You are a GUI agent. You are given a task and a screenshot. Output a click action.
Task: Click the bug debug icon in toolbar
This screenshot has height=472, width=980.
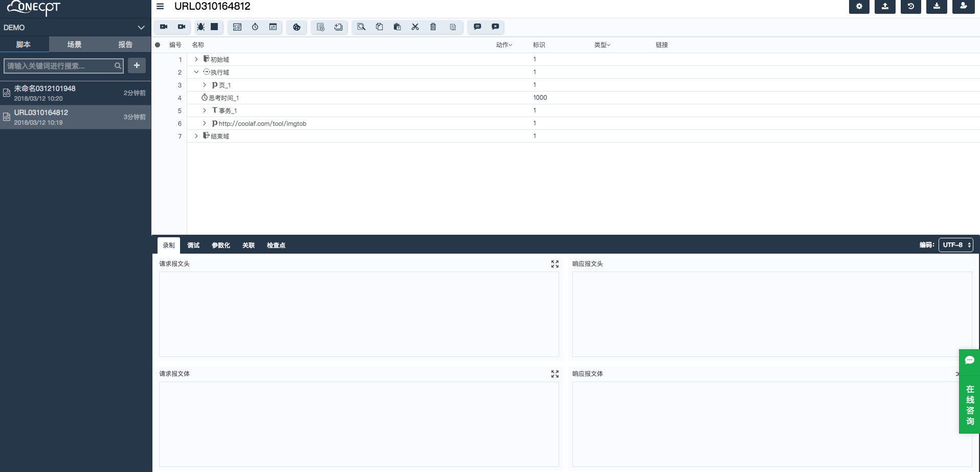(201, 27)
